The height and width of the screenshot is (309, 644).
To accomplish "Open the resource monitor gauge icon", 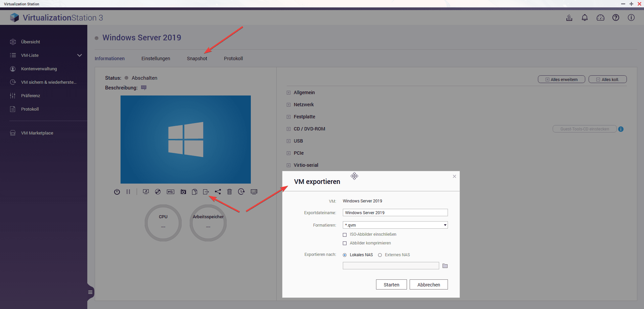I will click(x=600, y=17).
